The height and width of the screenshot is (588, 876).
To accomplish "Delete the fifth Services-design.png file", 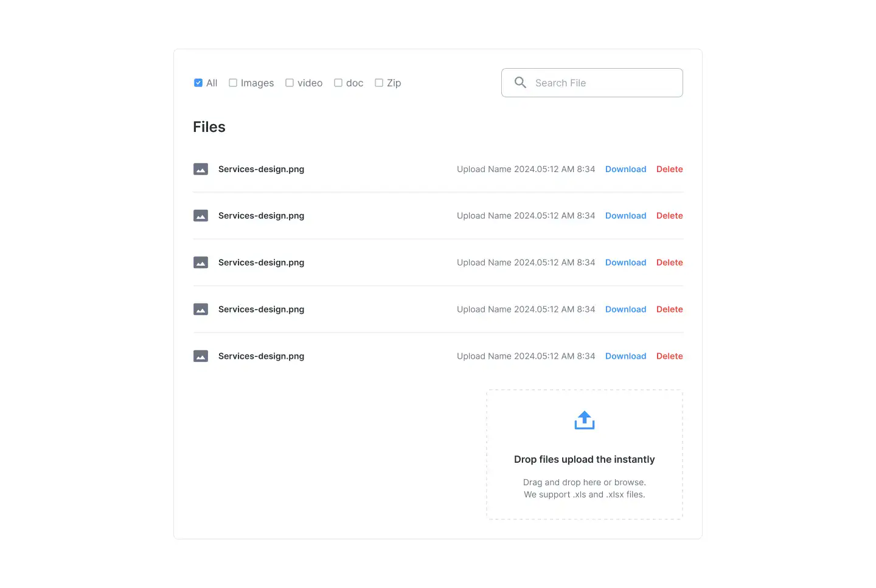I will click(670, 356).
